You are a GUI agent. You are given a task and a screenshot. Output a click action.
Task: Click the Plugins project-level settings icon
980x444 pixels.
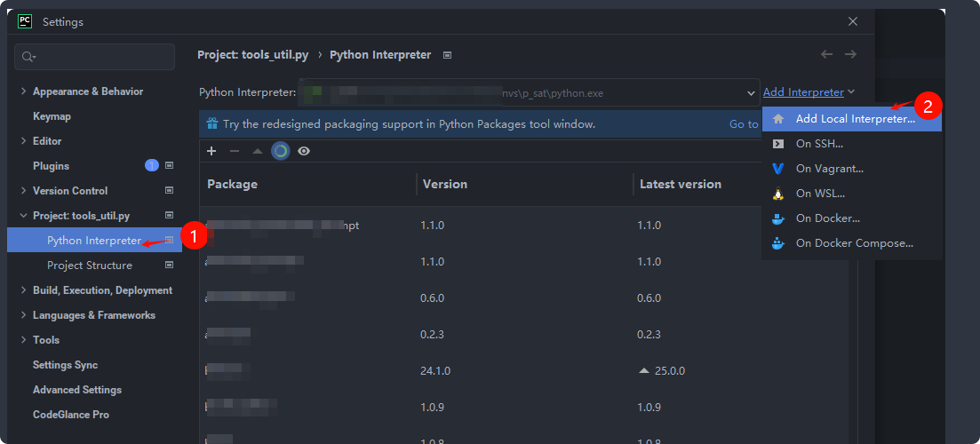coord(169,166)
